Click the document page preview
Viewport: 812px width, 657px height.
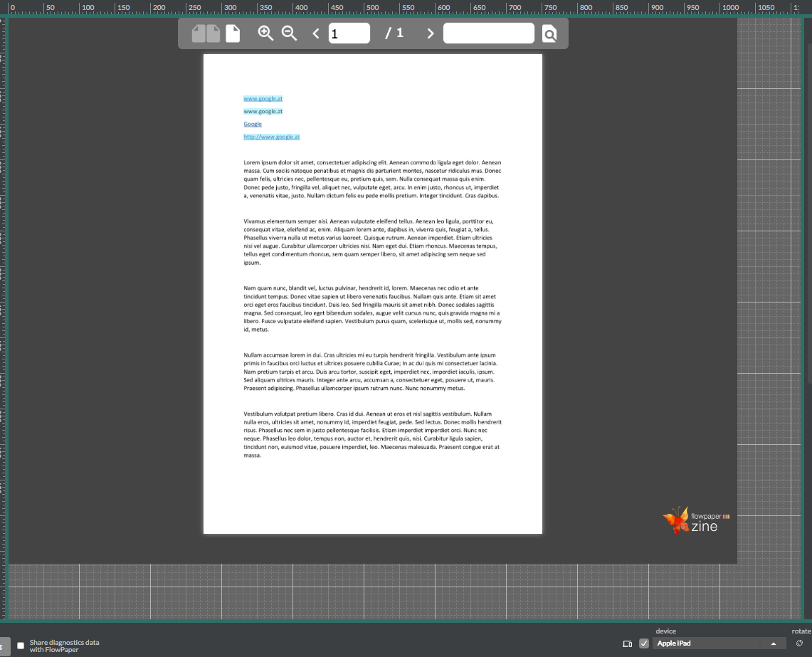(373, 294)
